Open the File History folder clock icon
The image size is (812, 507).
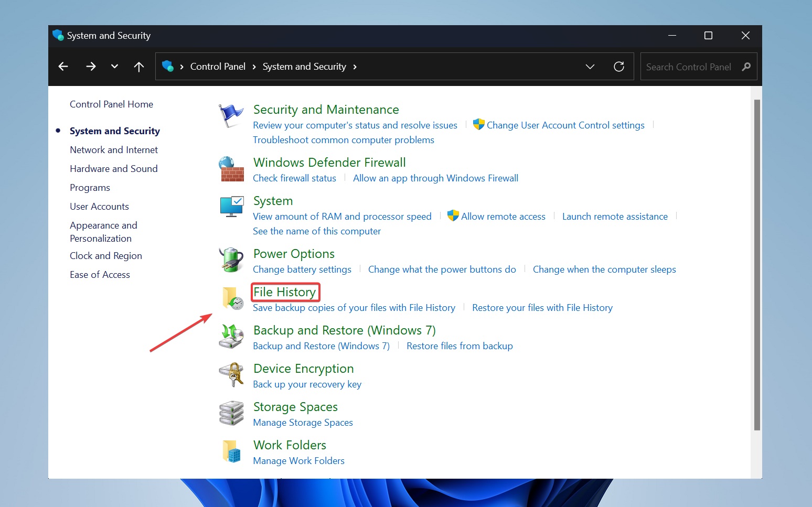232,298
